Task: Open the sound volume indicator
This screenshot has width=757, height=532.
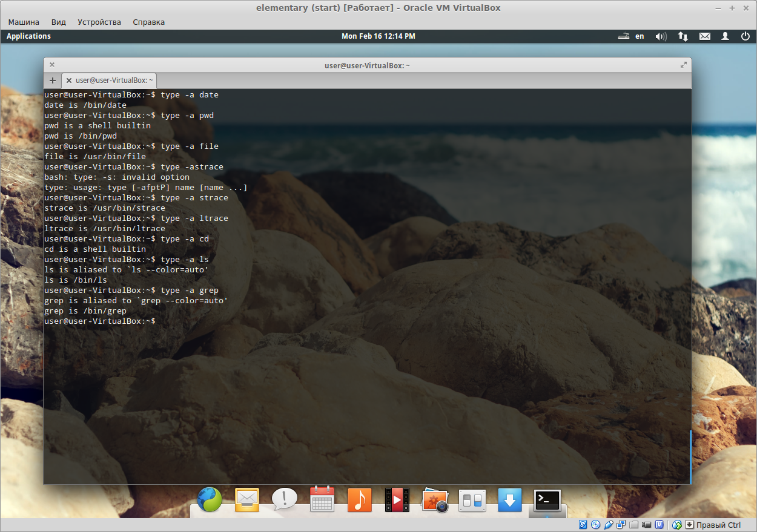Action: click(x=661, y=36)
